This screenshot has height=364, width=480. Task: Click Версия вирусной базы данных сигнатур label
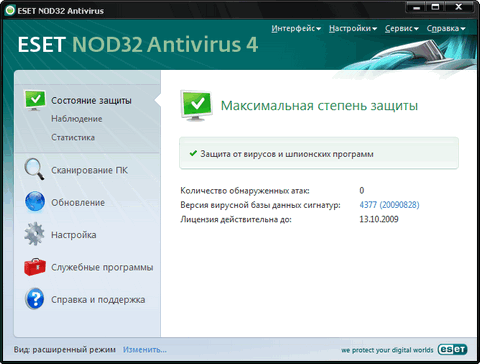260,205
